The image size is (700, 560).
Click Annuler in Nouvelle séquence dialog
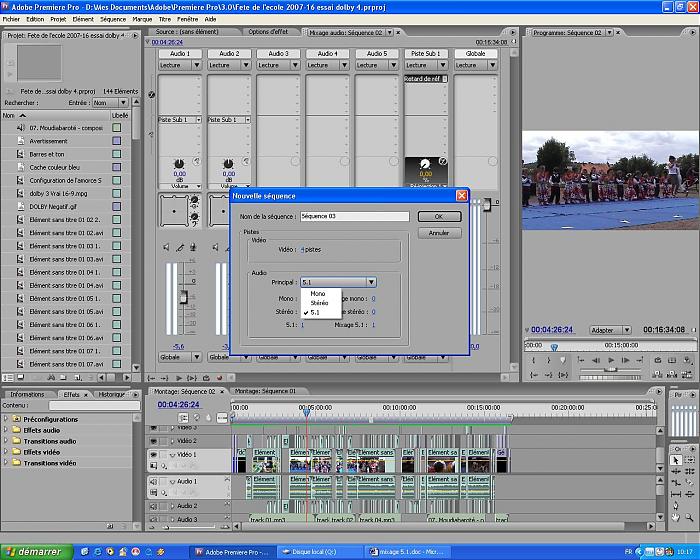pyautogui.click(x=439, y=233)
